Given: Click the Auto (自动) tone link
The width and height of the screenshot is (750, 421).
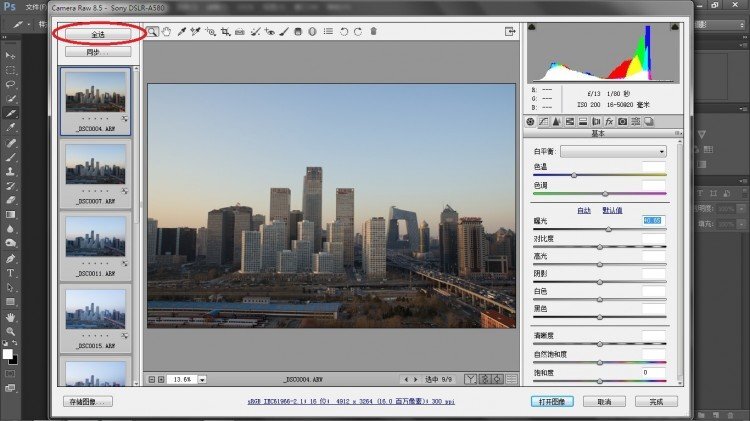Looking at the screenshot, I should point(585,210).
